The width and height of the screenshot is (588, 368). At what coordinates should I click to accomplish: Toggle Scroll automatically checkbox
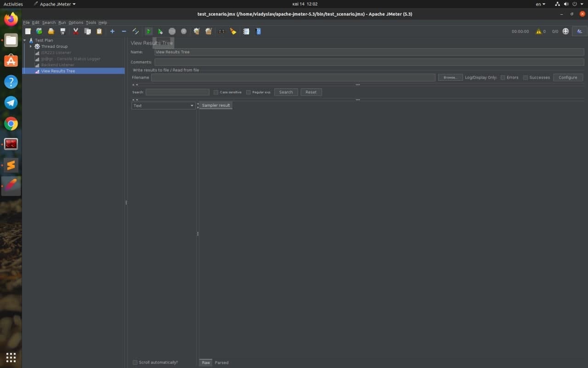click(x=135, y=362)
